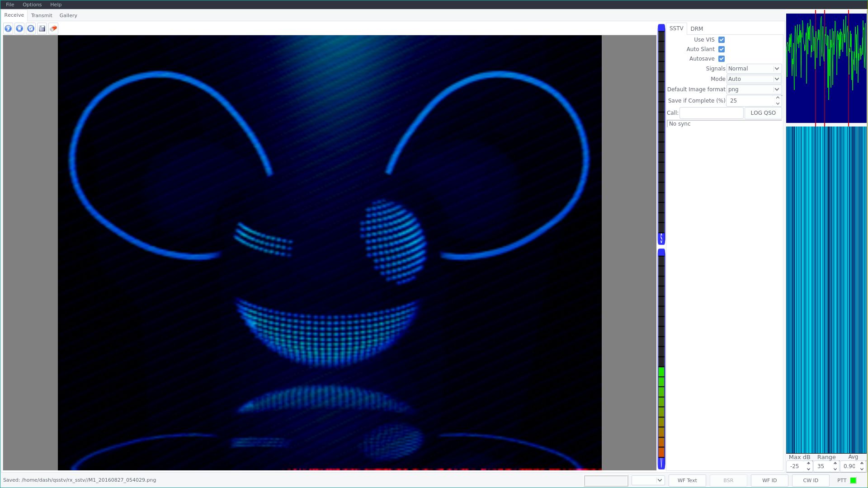
Task: Start receiving with the play icon
Action: [8, 28]
